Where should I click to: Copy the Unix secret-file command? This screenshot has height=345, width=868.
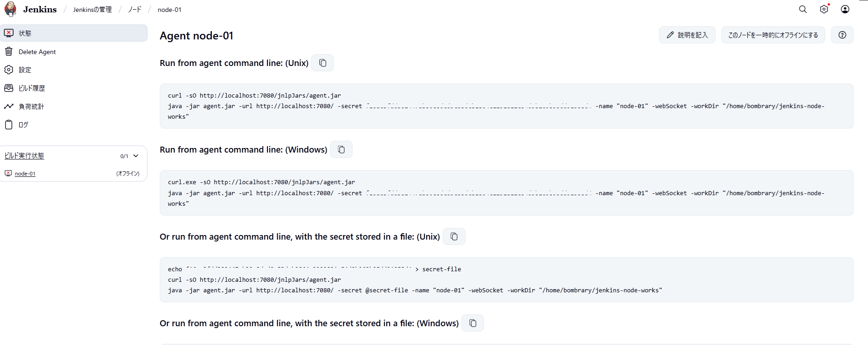tap(454, 236)
